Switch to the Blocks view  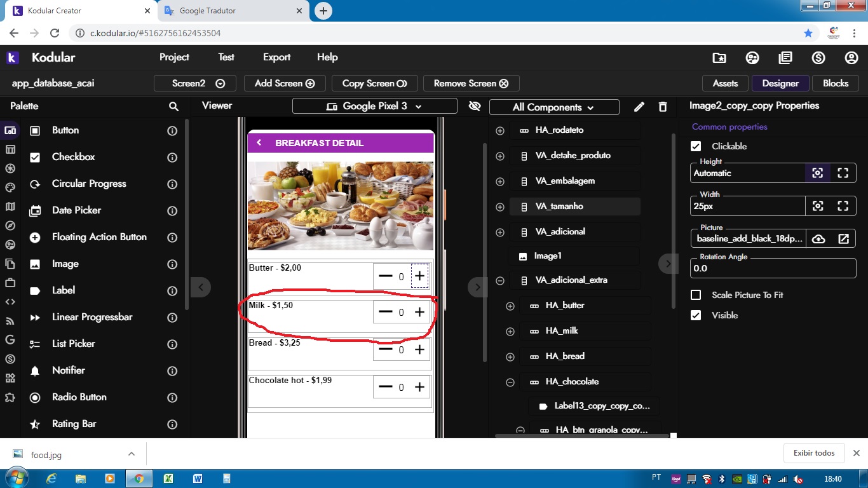tap(835, 83)
